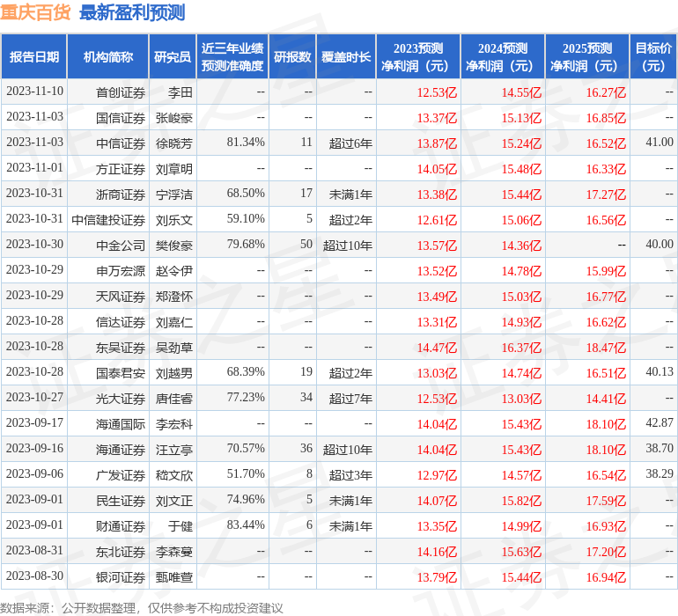Screen dimensions: 678x616
Task: Click the 覆盖时长 column header
Action: click(346, 56)
